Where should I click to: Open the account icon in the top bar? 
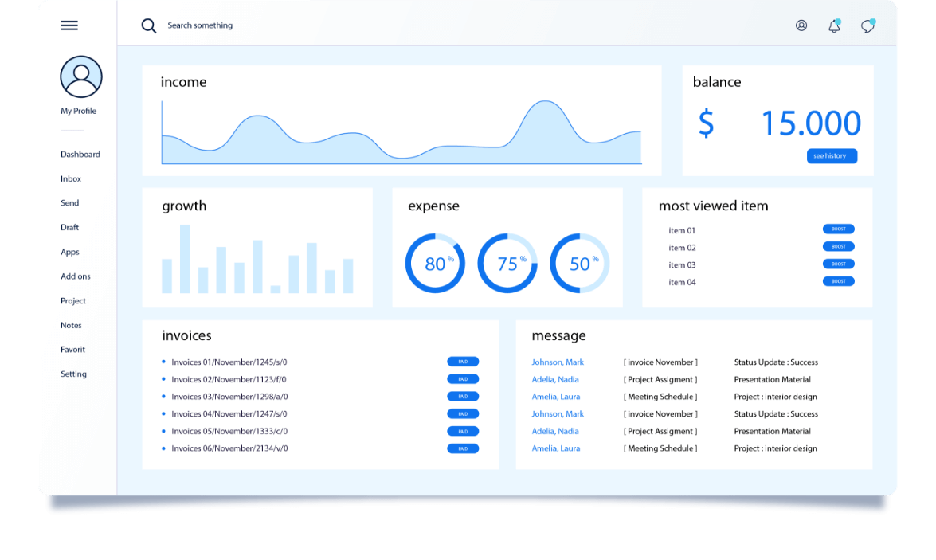coord(801,25)
